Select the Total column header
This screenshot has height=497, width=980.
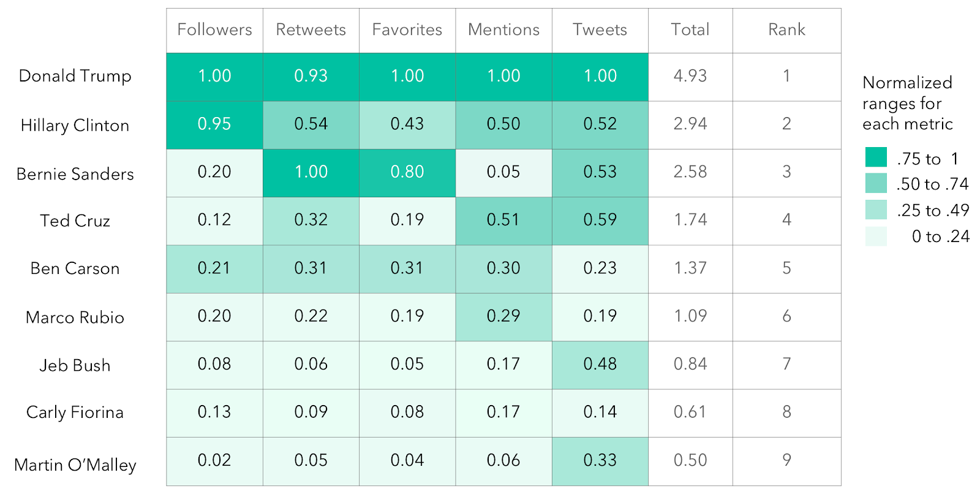pyautogui.click(x=690, y=30)
